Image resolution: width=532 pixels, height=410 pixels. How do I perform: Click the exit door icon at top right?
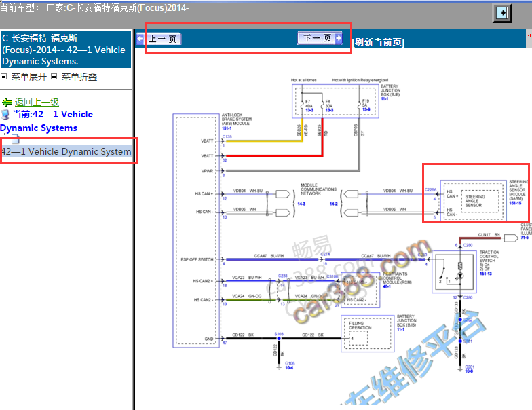502,13
